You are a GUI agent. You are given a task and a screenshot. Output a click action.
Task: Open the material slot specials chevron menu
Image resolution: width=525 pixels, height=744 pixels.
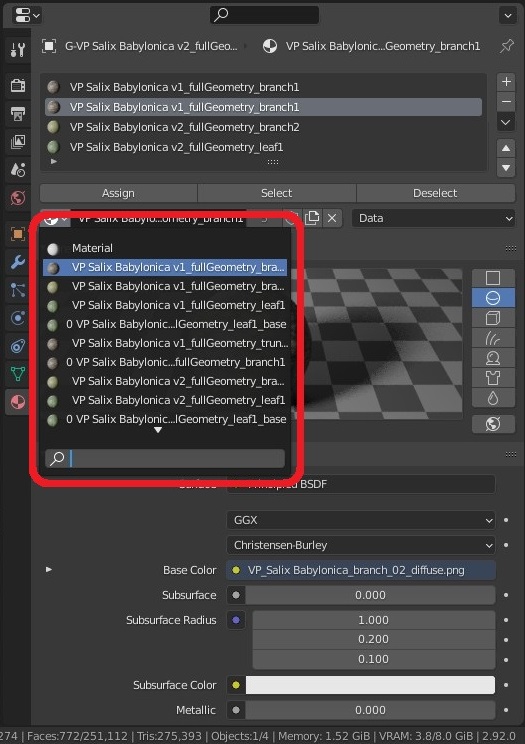(506, 122)
